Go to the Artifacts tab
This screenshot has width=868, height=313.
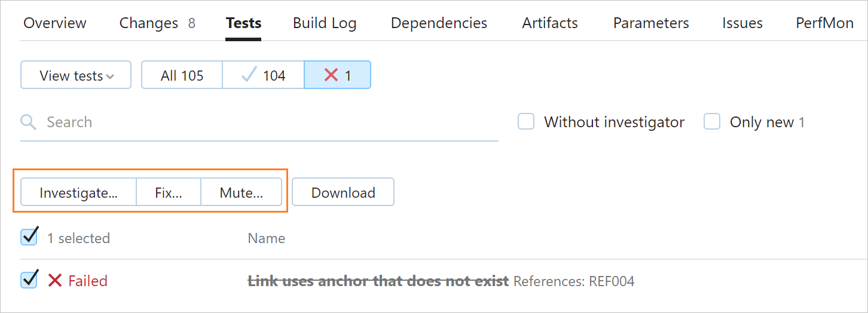tap(550, 23)
